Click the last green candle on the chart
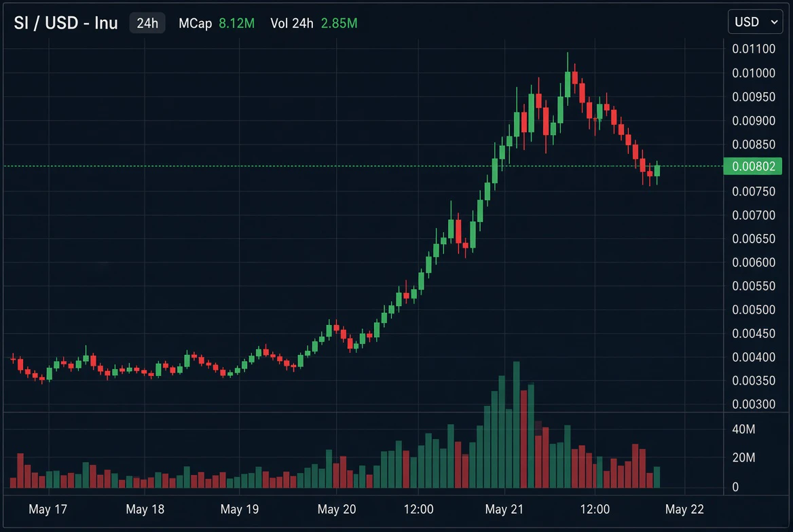The height and width of the screenshot is (532, 793). coord(657,171)
